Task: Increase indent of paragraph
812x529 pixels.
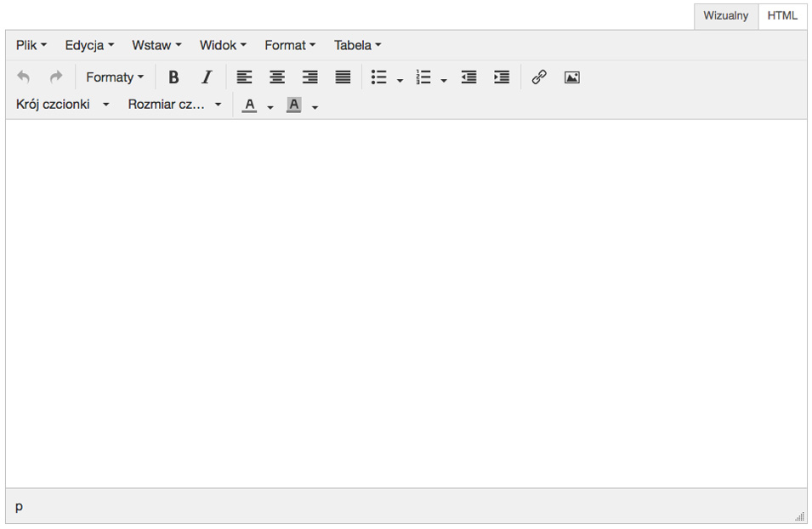Action: [x=502, y=77]
